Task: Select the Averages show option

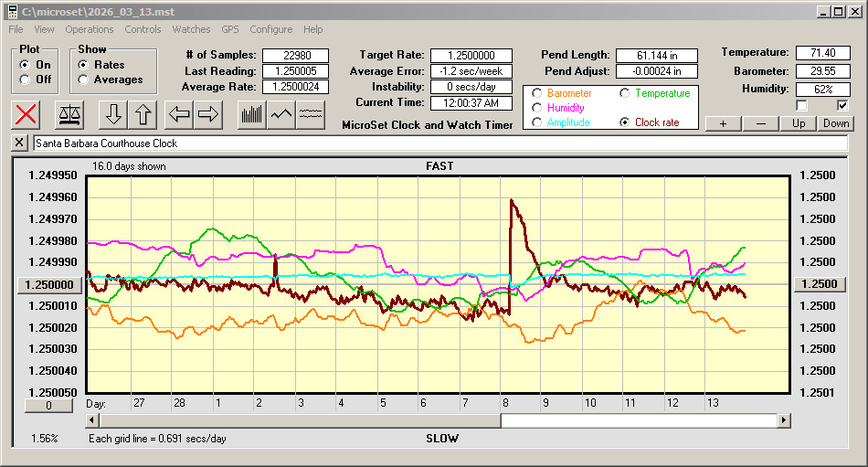Action: point(83,80)
